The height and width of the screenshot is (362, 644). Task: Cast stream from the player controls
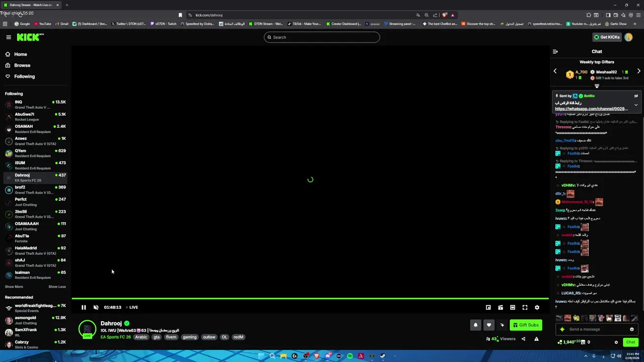point(501,307)
